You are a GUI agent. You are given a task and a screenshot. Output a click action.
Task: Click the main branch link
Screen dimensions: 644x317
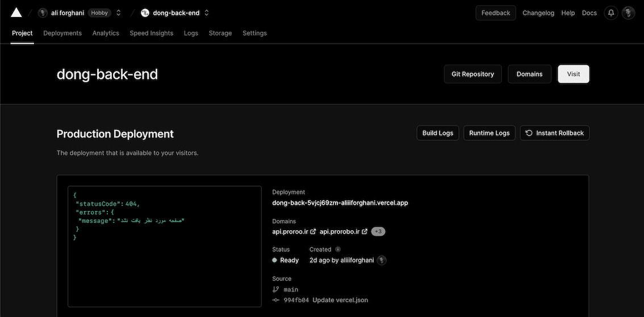click(291, 290)
